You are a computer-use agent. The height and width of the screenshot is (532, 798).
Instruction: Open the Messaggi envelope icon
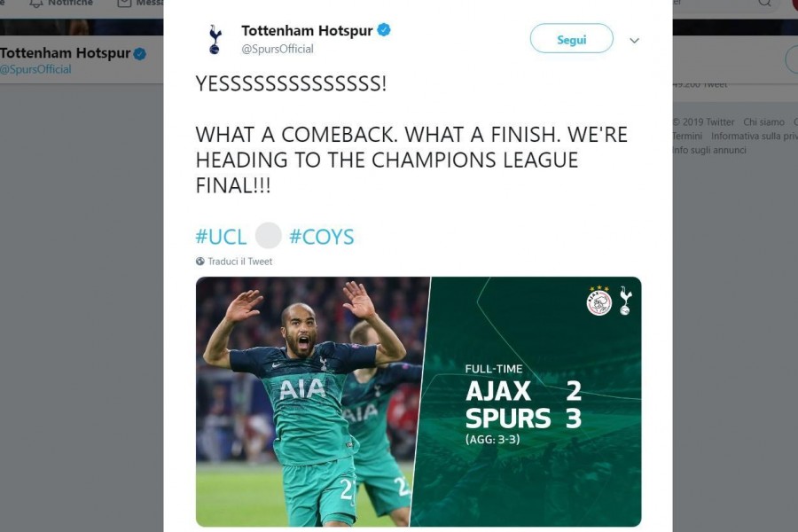coord(124,4)
